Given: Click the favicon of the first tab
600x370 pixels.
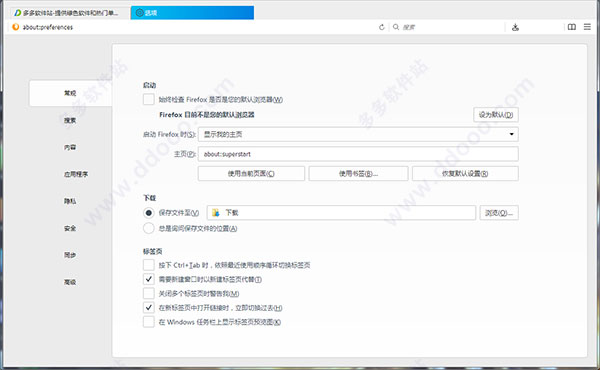Looking at the screenshot, I should (x=18, y=13).
